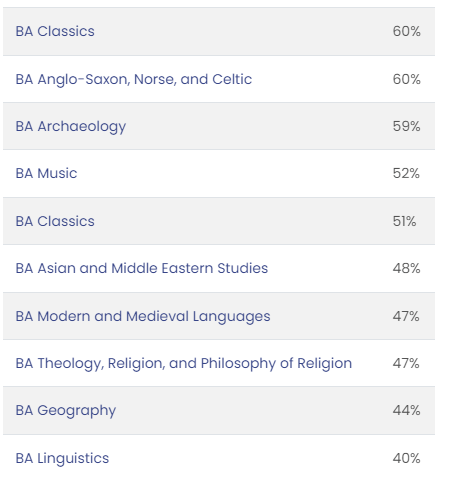Click 47% beside the Theology course
Image resolution: width=449 pixels, height=479 pixels.
pos(406,363)
